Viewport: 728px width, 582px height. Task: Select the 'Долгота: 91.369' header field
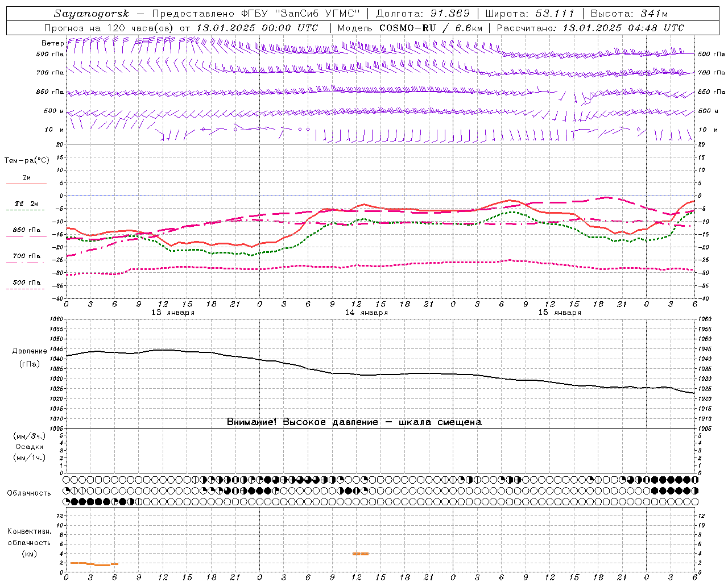(x=423, y=14)
